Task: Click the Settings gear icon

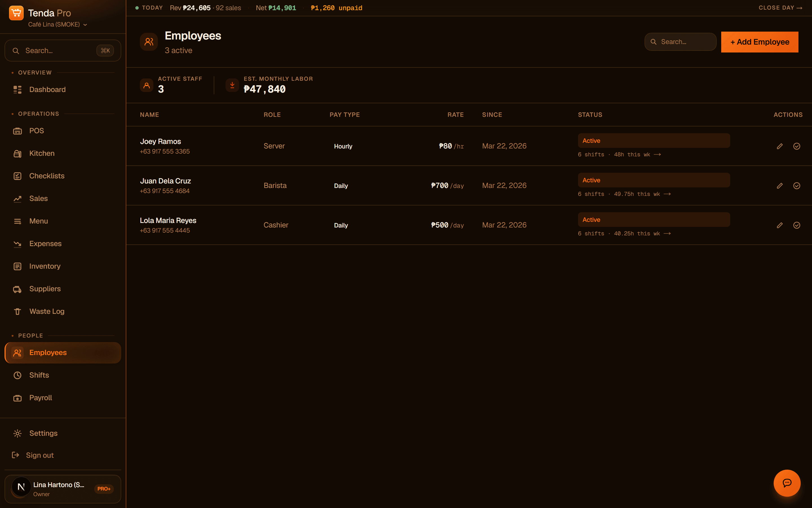Action: (x=17, y=433)
